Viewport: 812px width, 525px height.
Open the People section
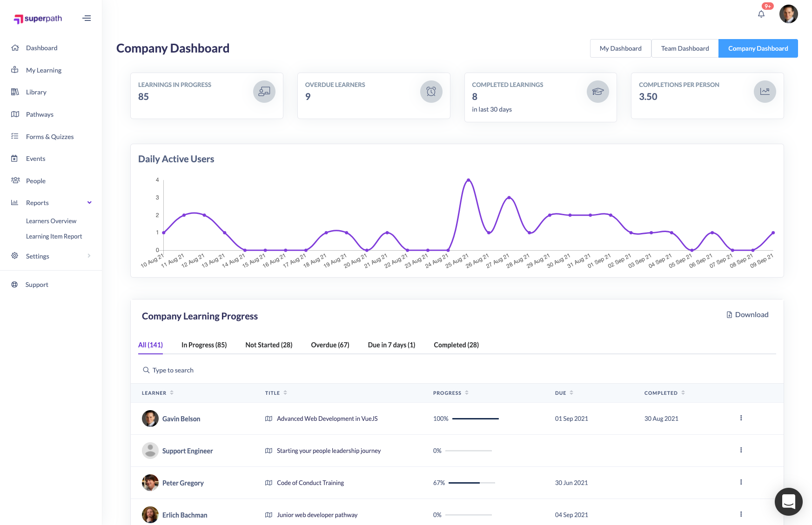tap(14, 180)
